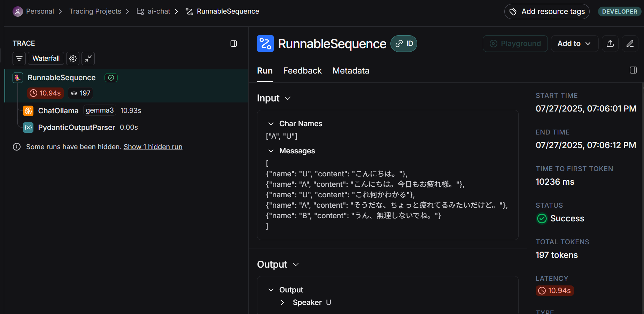Viewport: 644px width, 314px height.
Task: Expand the Input section dropdown
Action: point(288,98)
